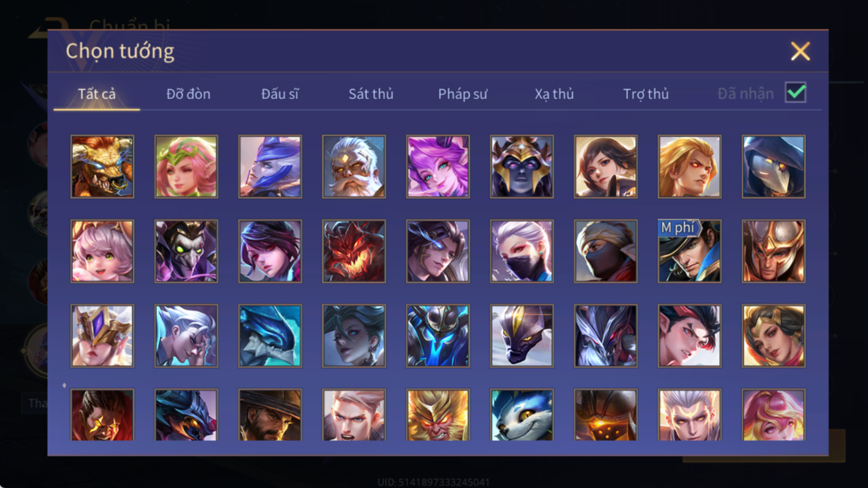Image resolution: width=868 pixels, height=488 pixels.
Task: Select the black panther hero portrait
Action: [522, 336]
